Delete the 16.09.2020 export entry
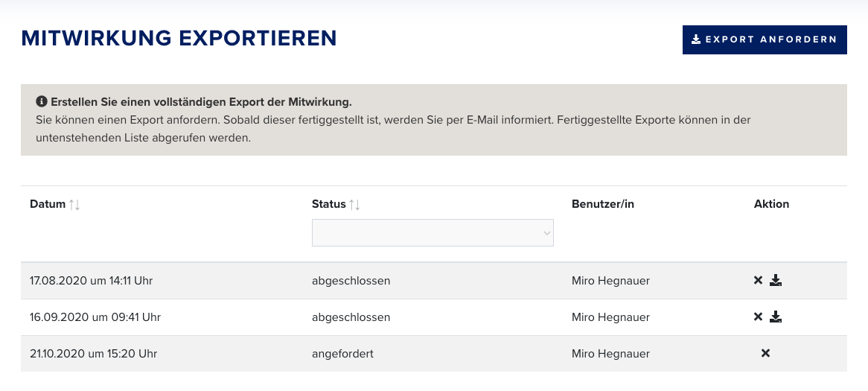 coord(759,317)
